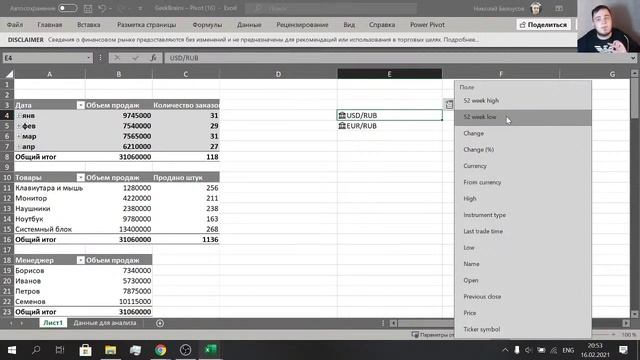Open the Дата filter dropdown

click(80, 105)
